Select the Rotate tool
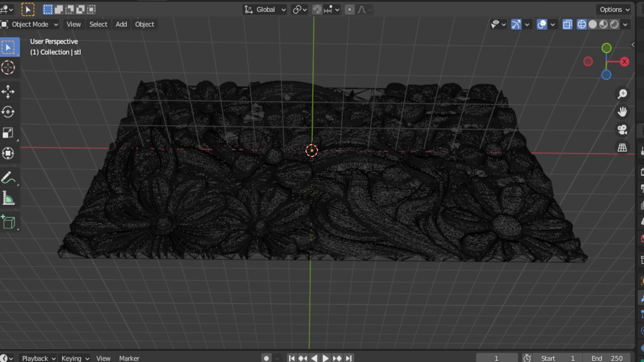 click(8, 112)
